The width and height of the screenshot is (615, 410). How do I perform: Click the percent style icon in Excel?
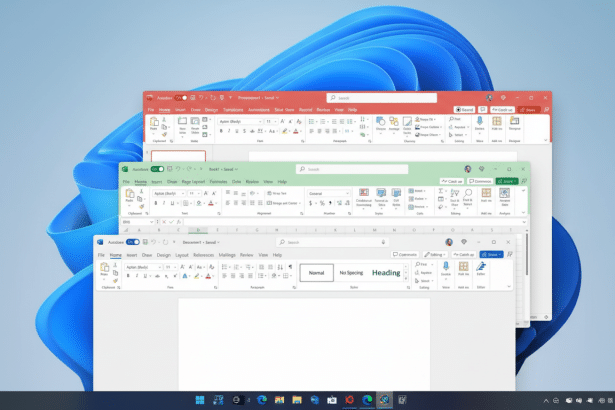click(x=322, y=203)
